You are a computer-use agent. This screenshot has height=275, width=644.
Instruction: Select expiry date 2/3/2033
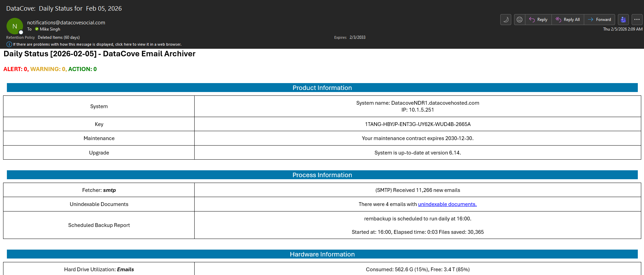coord(357,37)
